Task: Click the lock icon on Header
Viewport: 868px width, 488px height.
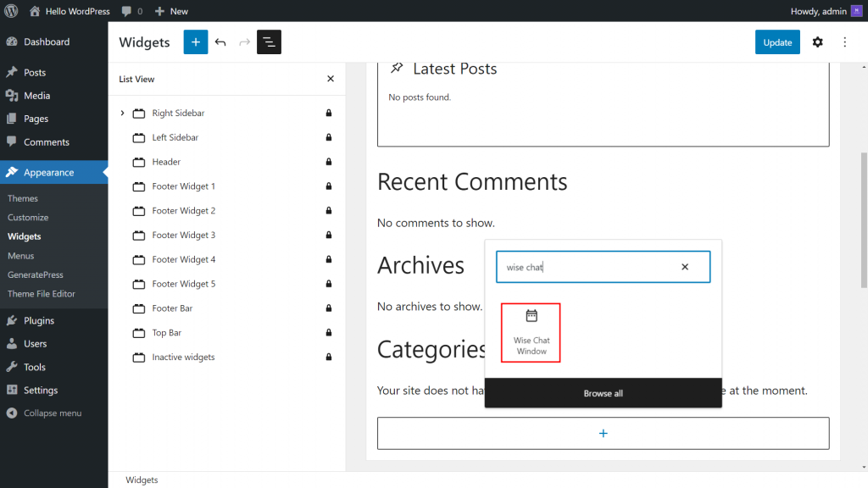Action: point(328,161)
